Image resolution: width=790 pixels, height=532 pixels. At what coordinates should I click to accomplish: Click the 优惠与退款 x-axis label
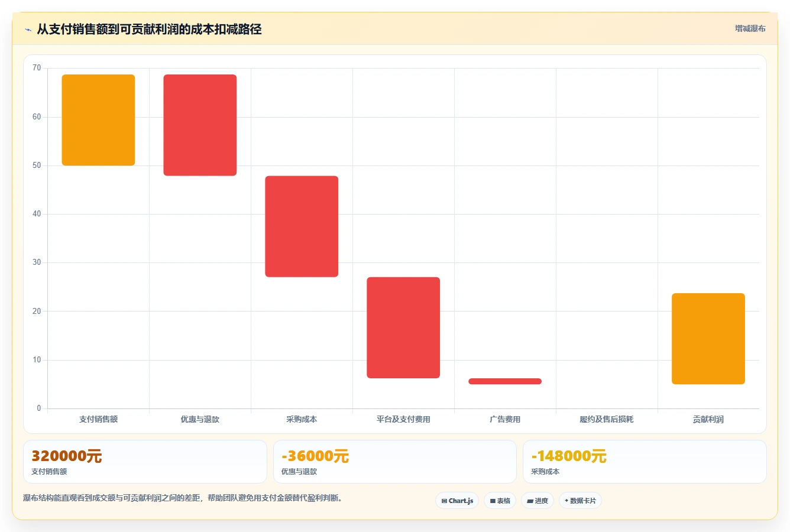[200, 419]
